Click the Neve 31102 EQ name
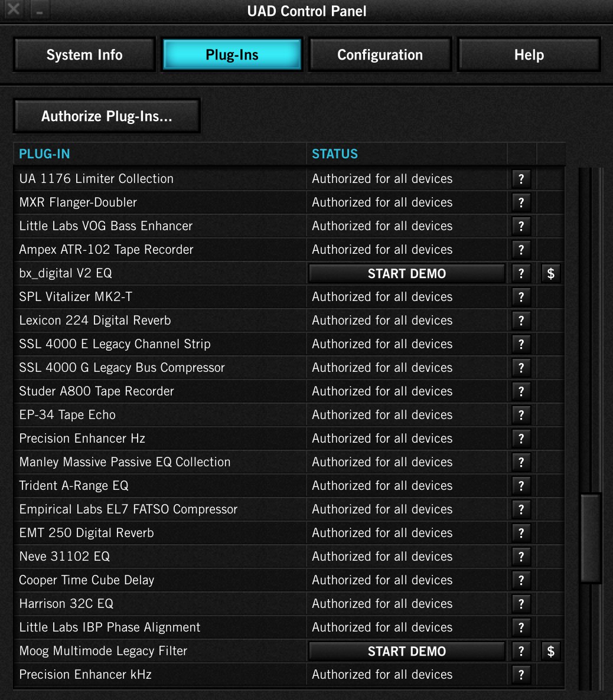Screen dimensions: 613x700 64,557
